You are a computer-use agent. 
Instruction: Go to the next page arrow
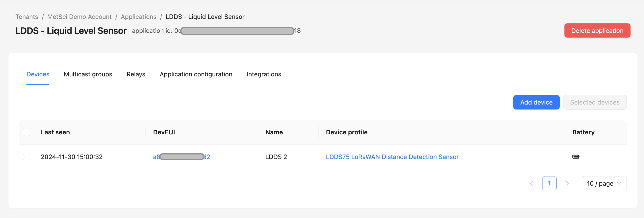(x=567, y=183)
